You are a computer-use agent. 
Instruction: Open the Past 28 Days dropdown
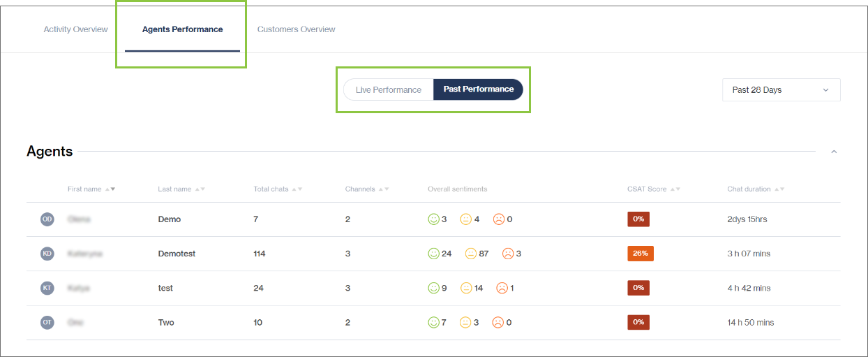(781, 90)
